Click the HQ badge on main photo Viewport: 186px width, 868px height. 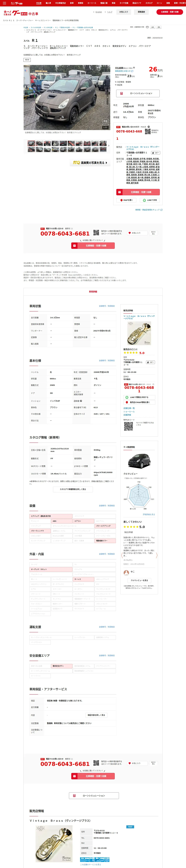tap(105, 122)
